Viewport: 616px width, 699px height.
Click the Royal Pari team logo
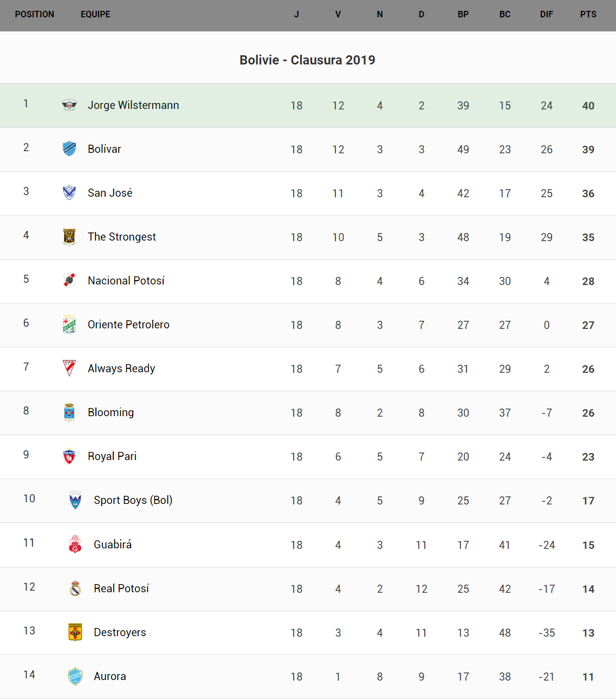(x=69, y=456)
